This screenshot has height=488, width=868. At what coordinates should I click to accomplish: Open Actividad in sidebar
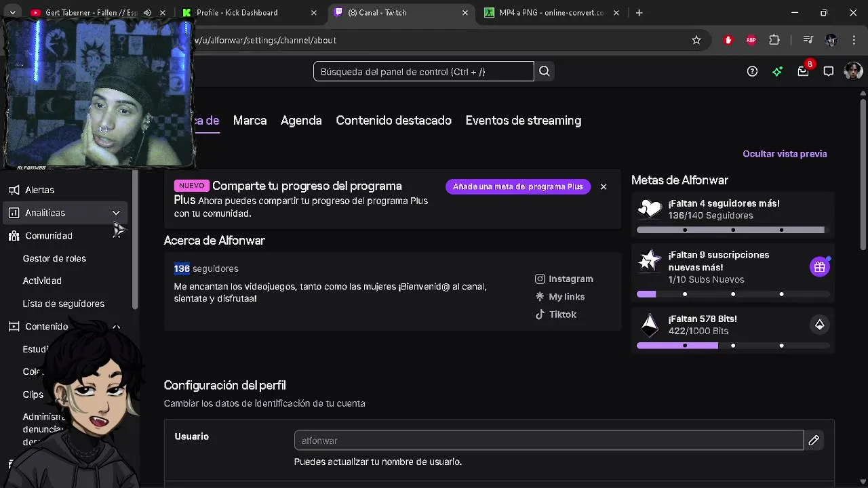(x=42, y=281)
